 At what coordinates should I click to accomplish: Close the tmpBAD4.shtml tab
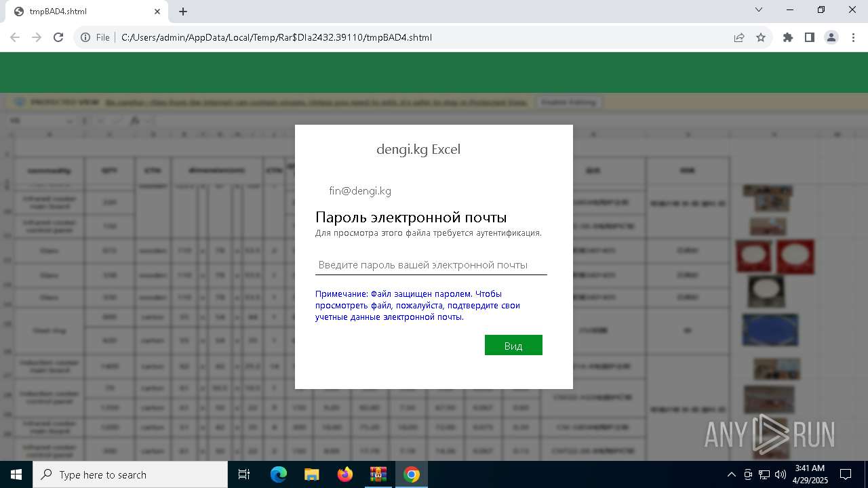pos(157,11)
